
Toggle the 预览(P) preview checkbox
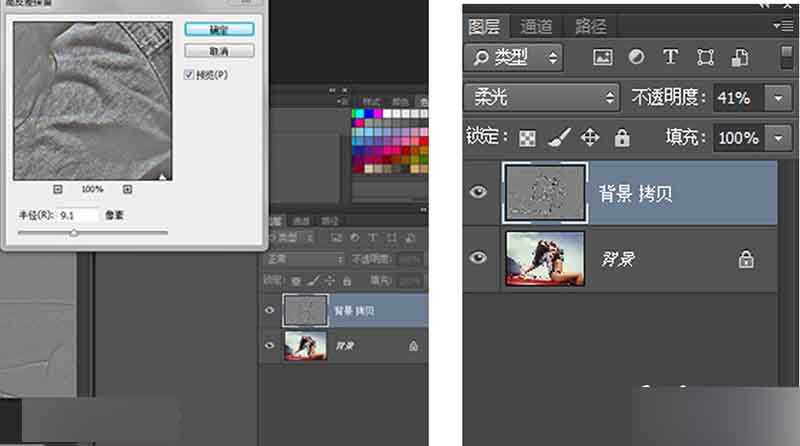pyautogui.click(x=189, y=75)
